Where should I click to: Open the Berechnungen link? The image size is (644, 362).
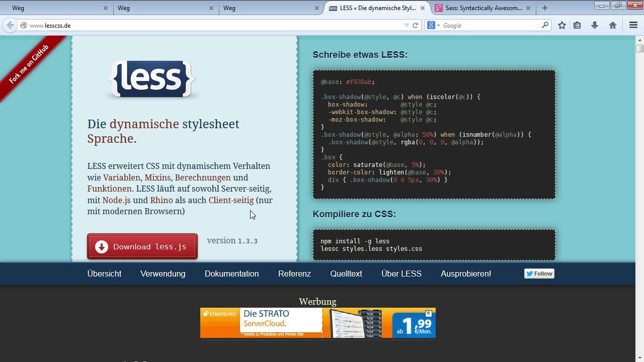point(203,177)
